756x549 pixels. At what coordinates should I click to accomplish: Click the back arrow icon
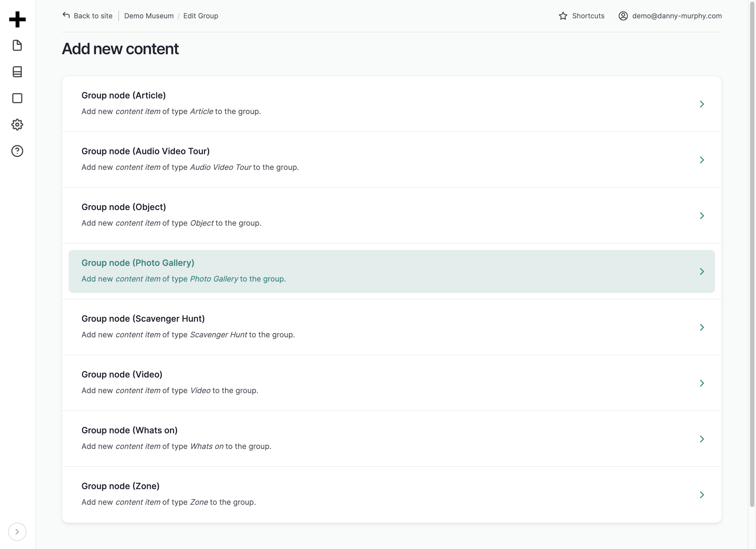point(66,15)
